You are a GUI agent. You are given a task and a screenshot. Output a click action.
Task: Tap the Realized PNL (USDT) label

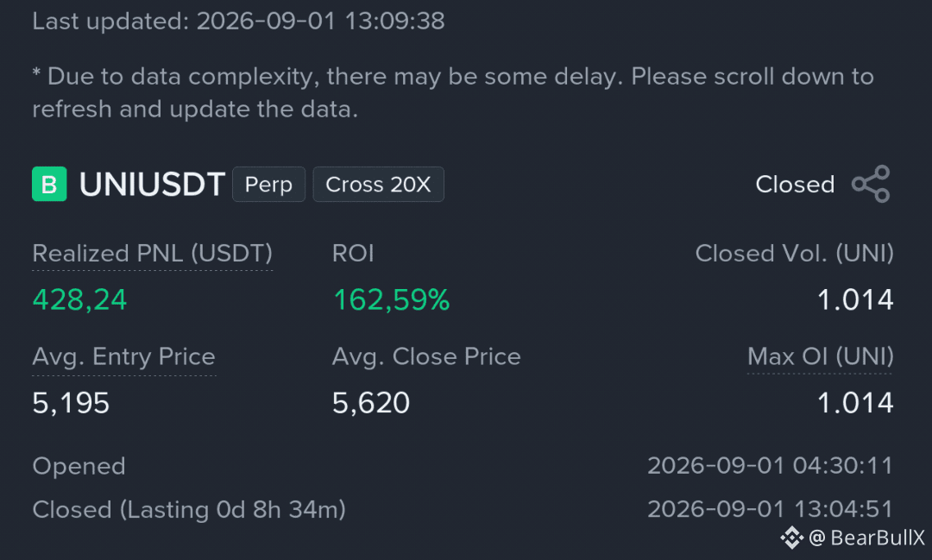coord(152,254)
